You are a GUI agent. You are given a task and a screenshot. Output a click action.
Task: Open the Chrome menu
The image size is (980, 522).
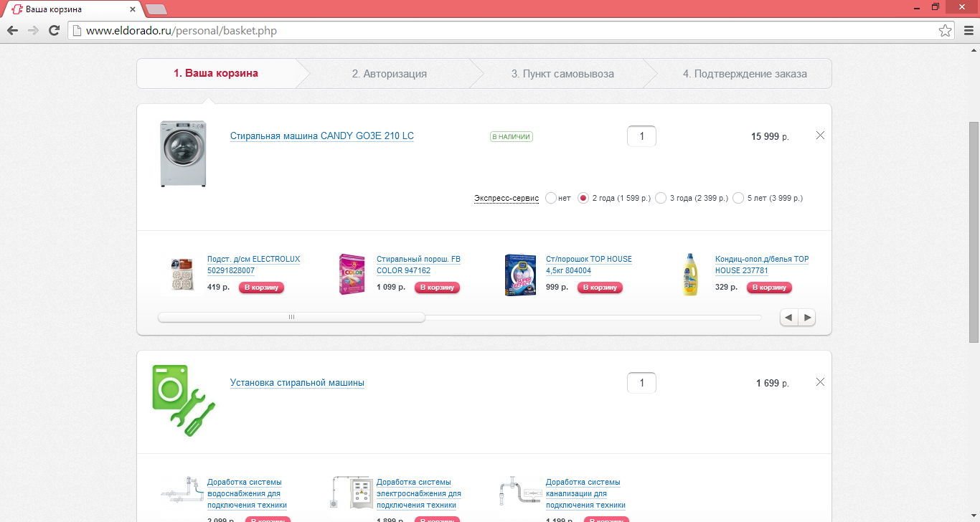[968, 31]
